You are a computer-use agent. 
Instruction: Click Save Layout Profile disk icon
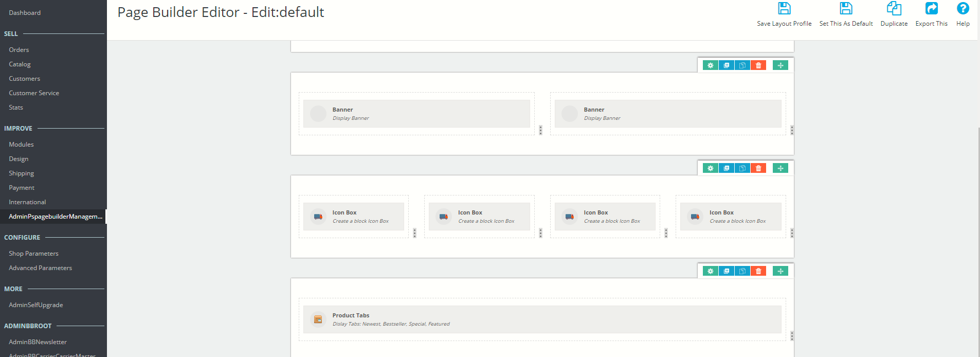784,9
